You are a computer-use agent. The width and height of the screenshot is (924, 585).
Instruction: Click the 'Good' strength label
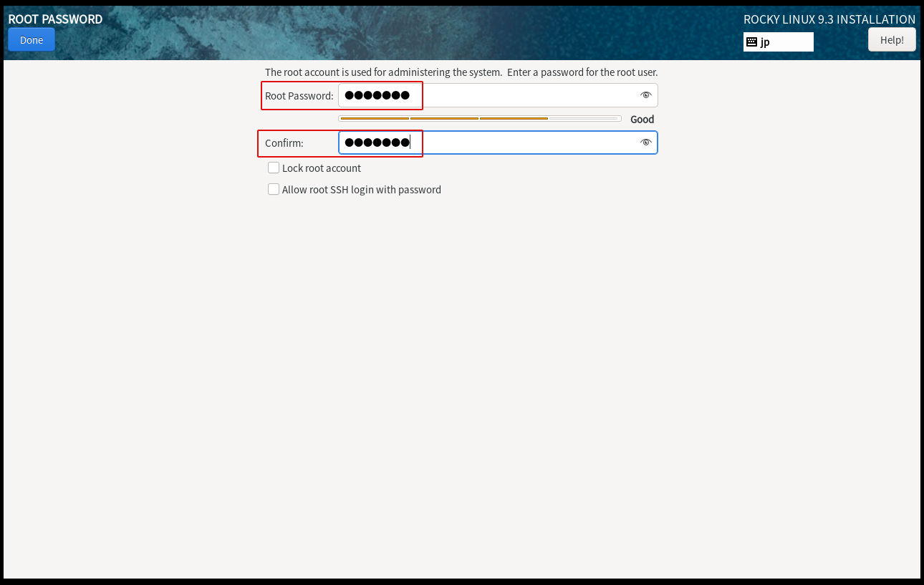[x=642, y=120]
